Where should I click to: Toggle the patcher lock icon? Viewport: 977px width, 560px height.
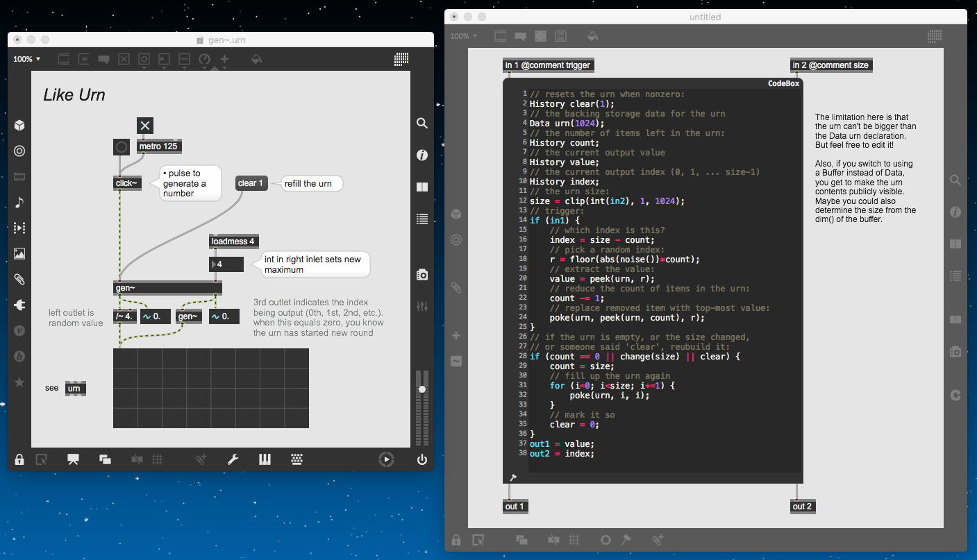coord(19,459)
